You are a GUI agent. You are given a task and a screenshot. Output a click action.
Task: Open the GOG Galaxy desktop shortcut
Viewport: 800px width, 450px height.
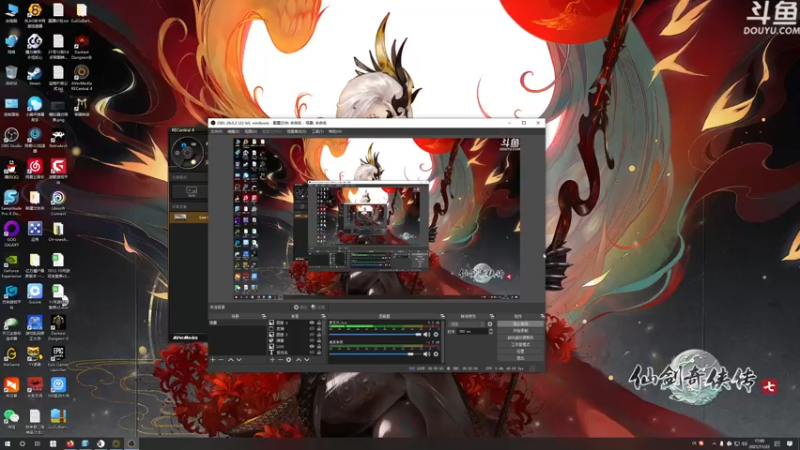[x=11, y=233]
